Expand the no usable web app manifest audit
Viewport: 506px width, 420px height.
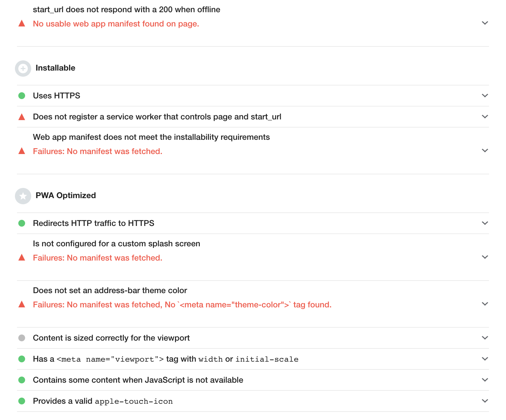coord(485,23)
